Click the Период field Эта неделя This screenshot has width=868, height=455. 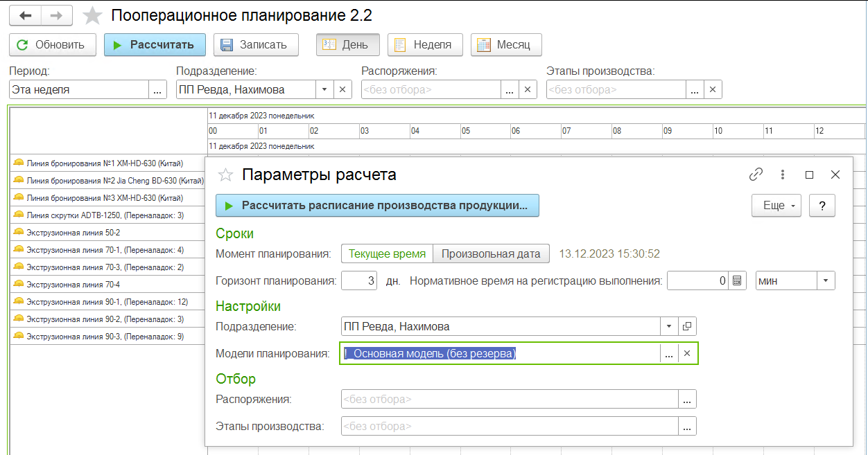pos(79,89)
